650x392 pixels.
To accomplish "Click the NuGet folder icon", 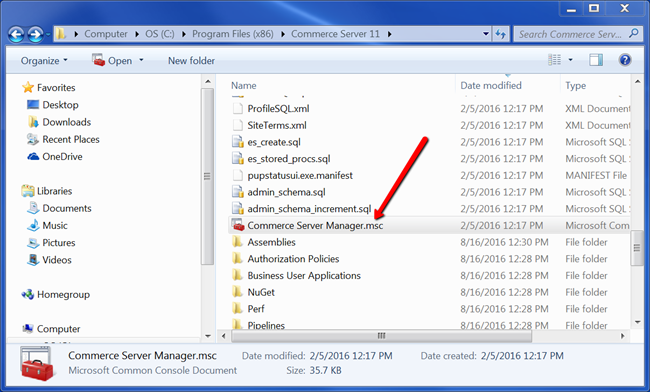I will click(x=238, y=292).
